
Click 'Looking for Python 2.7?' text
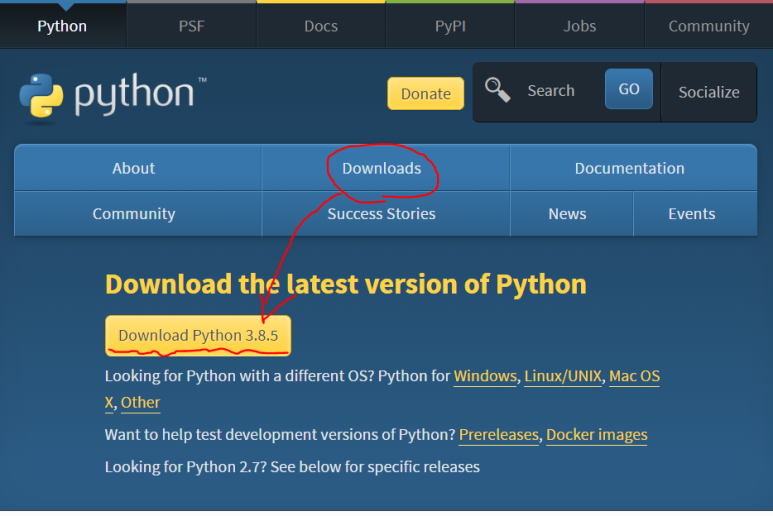(x=185, y=467)
